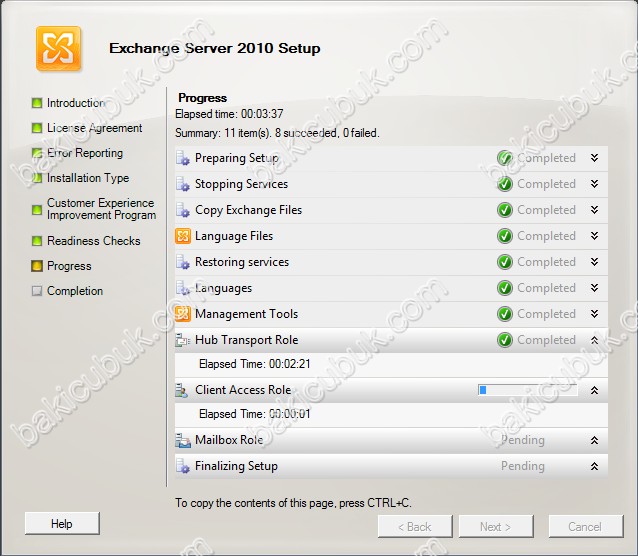The width and height of the screenshot is (638, 556).
Task: Click green check beside Restoring services
Action: pyautogui.click(x=505, y=262)
